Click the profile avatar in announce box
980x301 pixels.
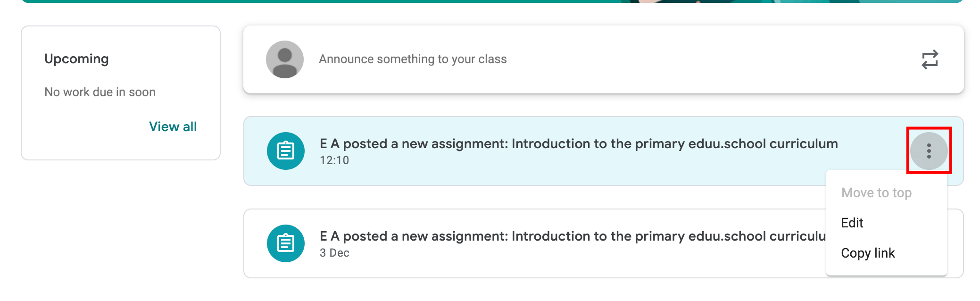[284, 59]
